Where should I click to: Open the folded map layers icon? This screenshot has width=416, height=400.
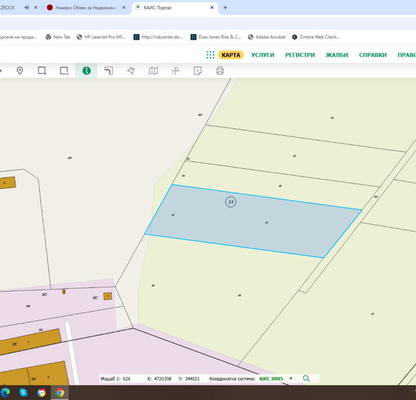click(x=153, y=71)
